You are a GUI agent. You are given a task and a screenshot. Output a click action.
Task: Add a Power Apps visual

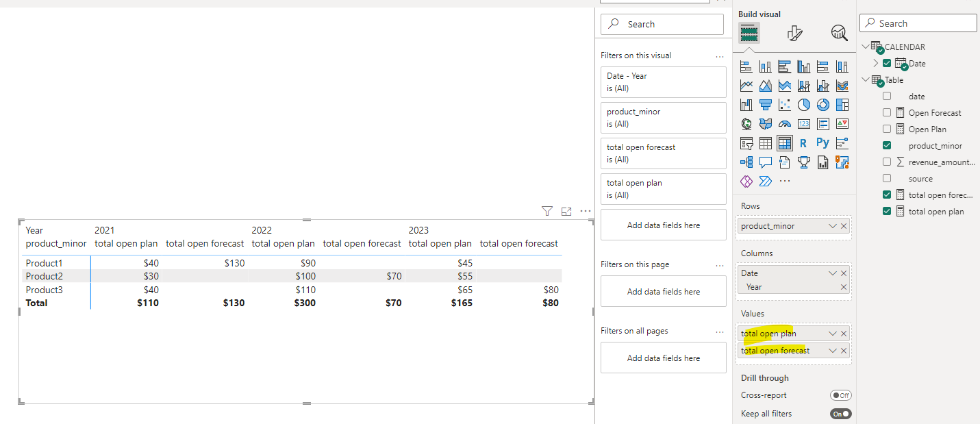pyautogui.click(x=746, y=182)
